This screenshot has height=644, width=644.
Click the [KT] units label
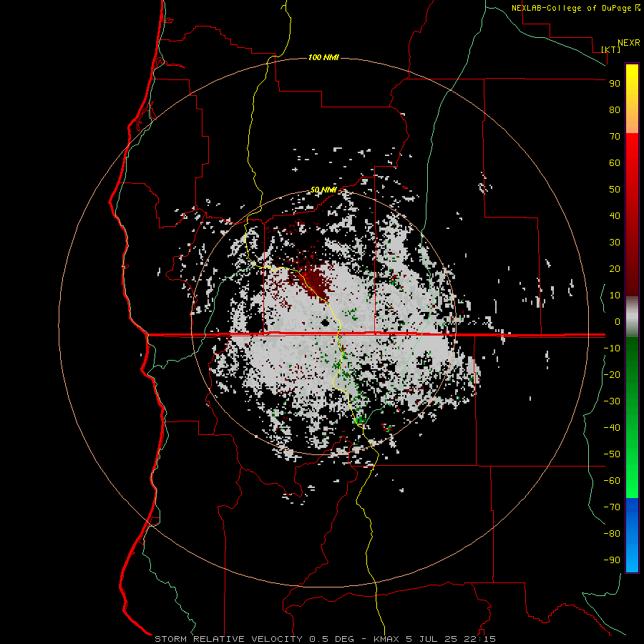[611, 49]
